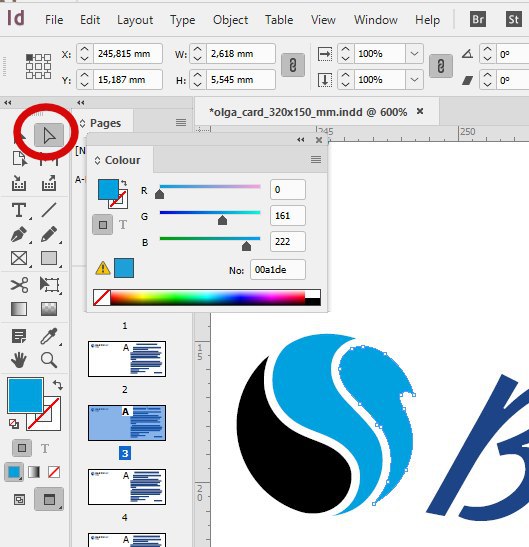Open the Layout menu
Screen dimensions: 529x547
135,20
